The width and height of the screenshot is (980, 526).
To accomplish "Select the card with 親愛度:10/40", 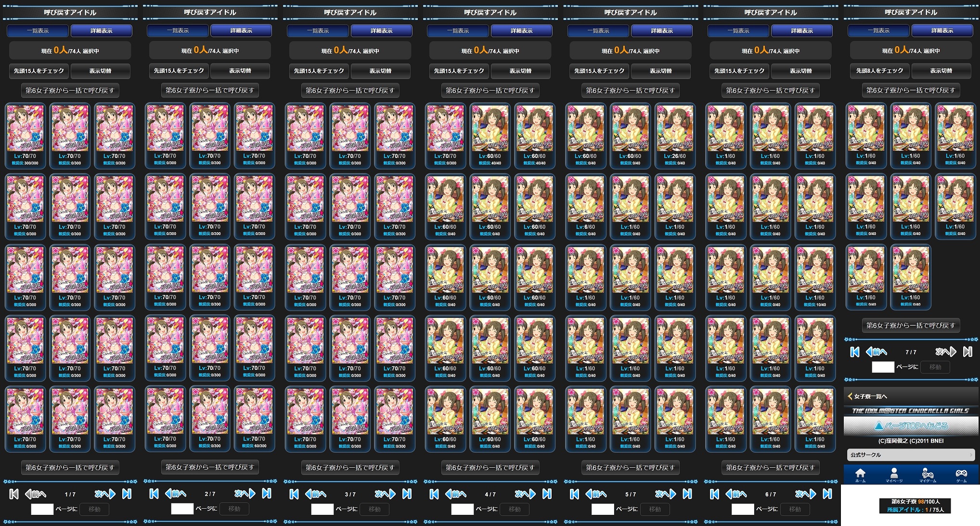I will coord(815,277).
